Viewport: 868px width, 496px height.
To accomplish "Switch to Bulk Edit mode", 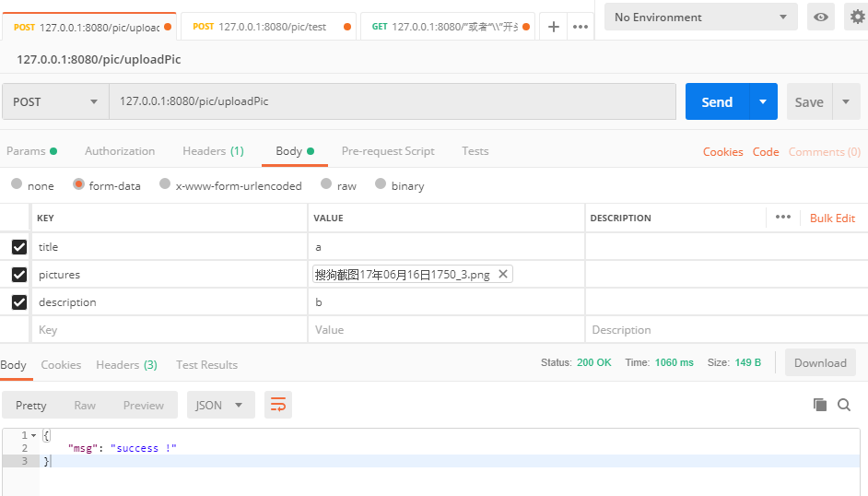I will click(x=832, y=218).
